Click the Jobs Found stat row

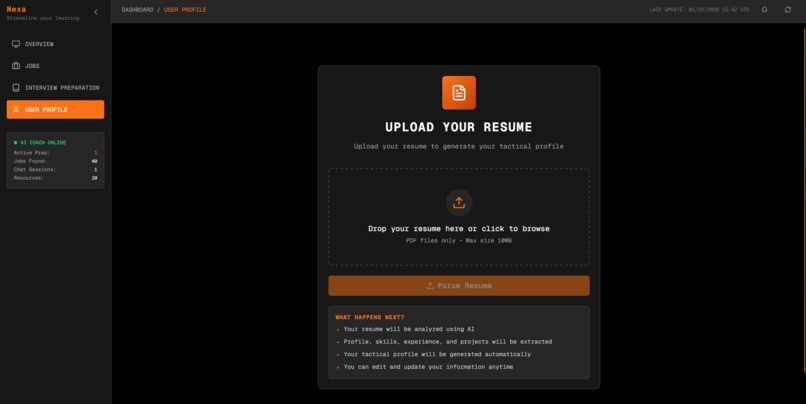pos(56,161)
